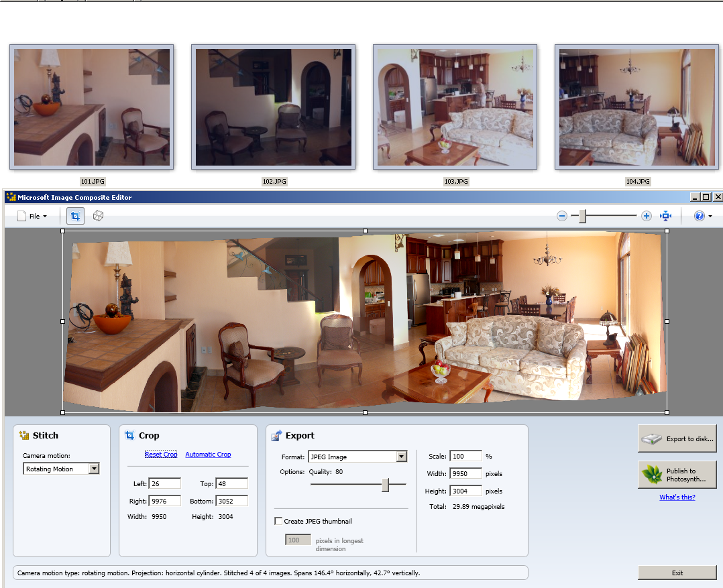
Task: Click the crop Top value field
Action: click(x=231, y=483)
